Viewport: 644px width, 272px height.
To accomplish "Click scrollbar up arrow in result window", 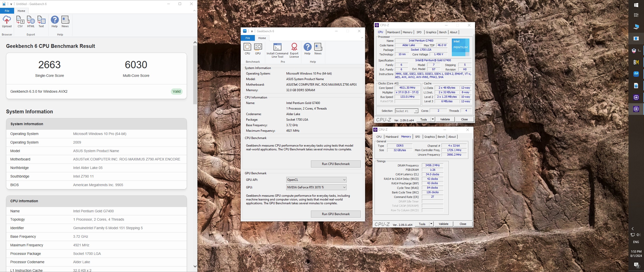I will pyautogui.click(x=195, y=43).
